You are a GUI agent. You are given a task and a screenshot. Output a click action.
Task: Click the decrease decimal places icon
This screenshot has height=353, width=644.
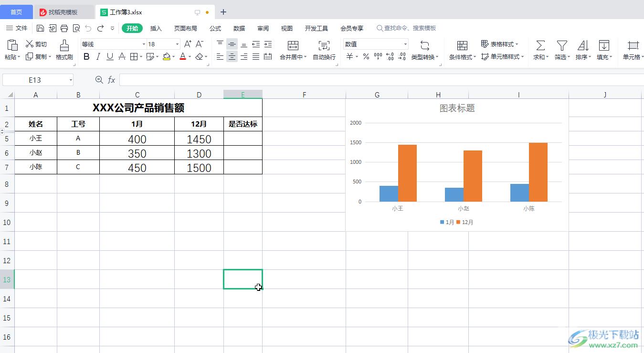401,57
